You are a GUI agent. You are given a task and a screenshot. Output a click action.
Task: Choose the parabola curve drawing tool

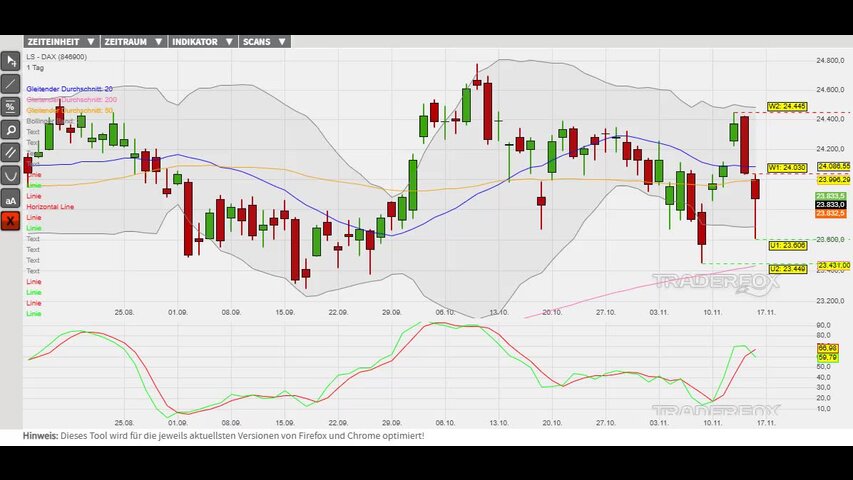point(11,175)
